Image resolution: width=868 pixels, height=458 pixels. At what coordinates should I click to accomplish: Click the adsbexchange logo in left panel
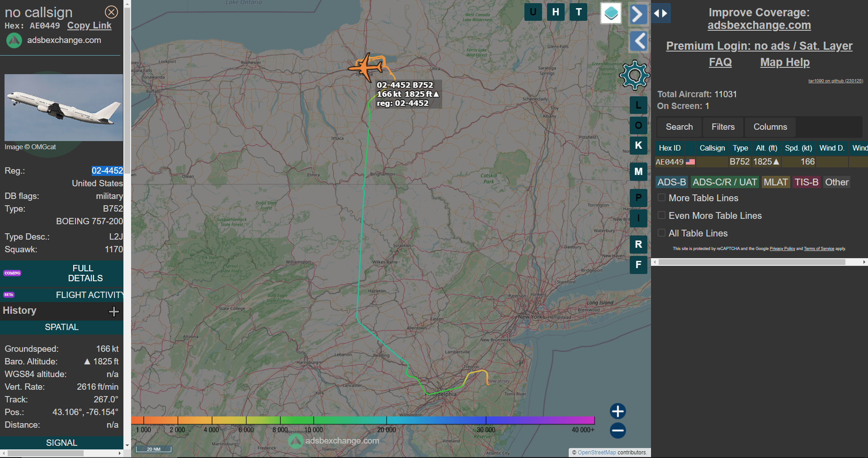coord(14,41)
